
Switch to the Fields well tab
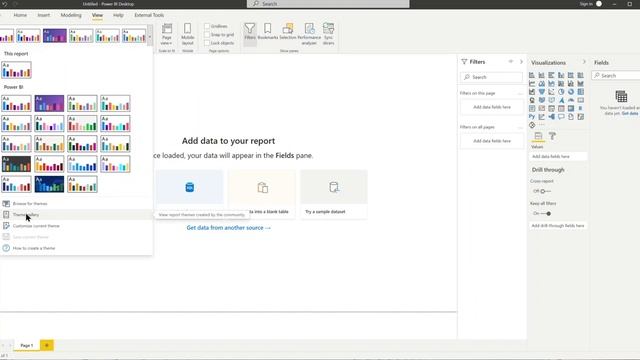coord(538,136)
